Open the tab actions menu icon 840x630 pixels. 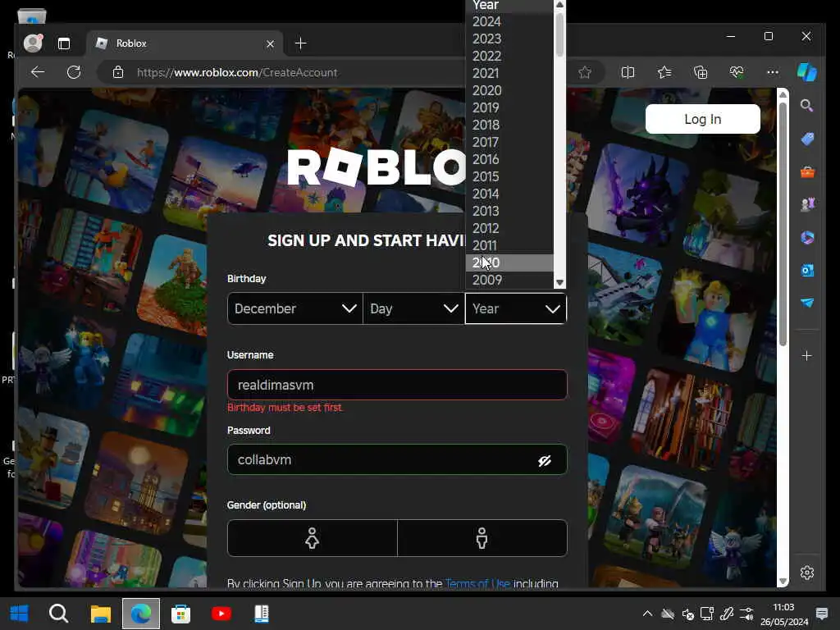[64, 43]
